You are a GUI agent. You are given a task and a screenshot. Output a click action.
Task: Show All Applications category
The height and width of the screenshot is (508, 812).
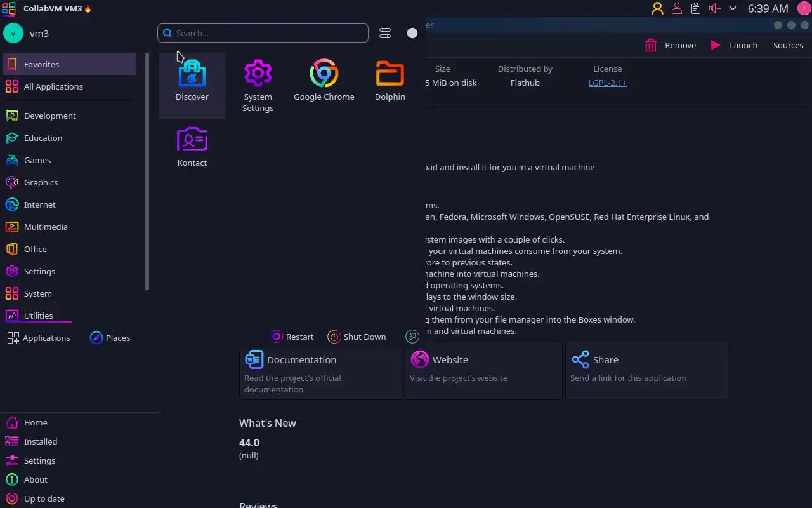[70, 86]
